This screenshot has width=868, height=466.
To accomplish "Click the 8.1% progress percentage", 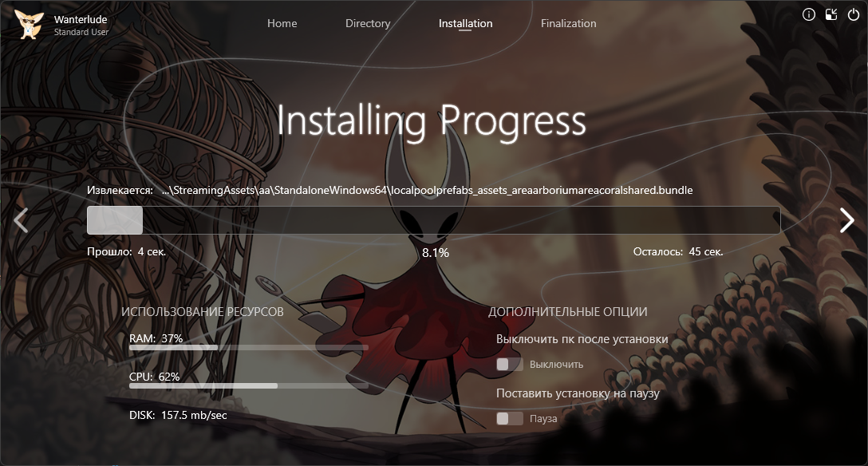I will (x=436, y=253).
